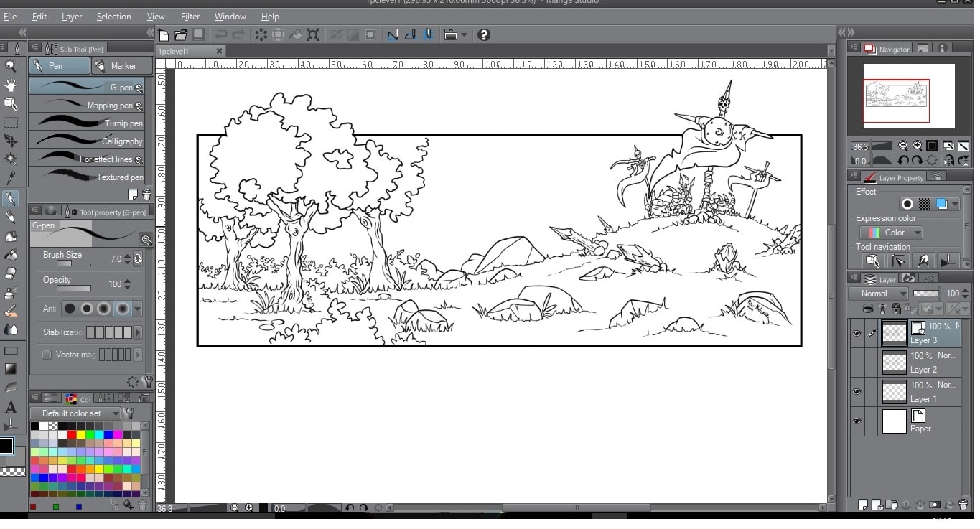Hide Layer 1 using its eye icon
The width and height of the screenshot is (980, 529).
click(x=856, y=392)
